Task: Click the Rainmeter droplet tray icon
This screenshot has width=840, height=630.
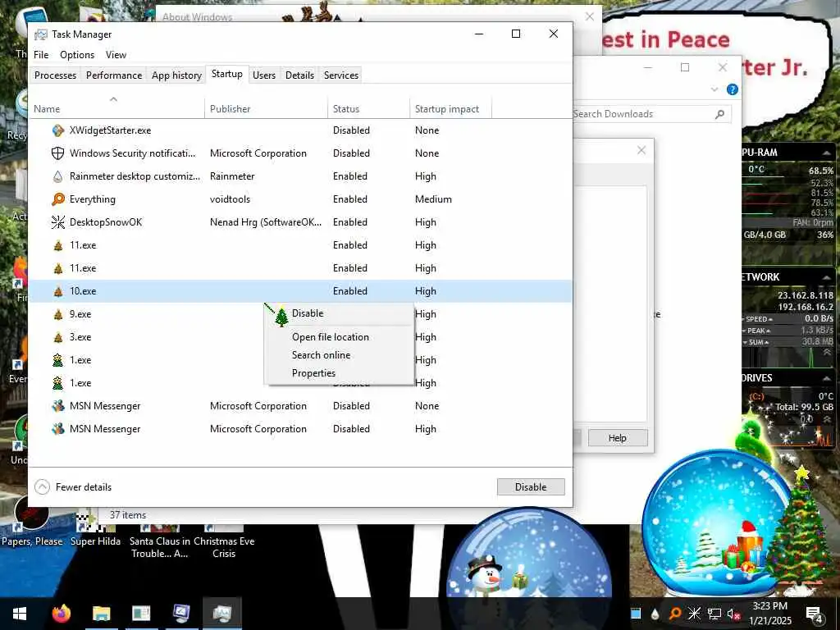Action: (655, 614)
